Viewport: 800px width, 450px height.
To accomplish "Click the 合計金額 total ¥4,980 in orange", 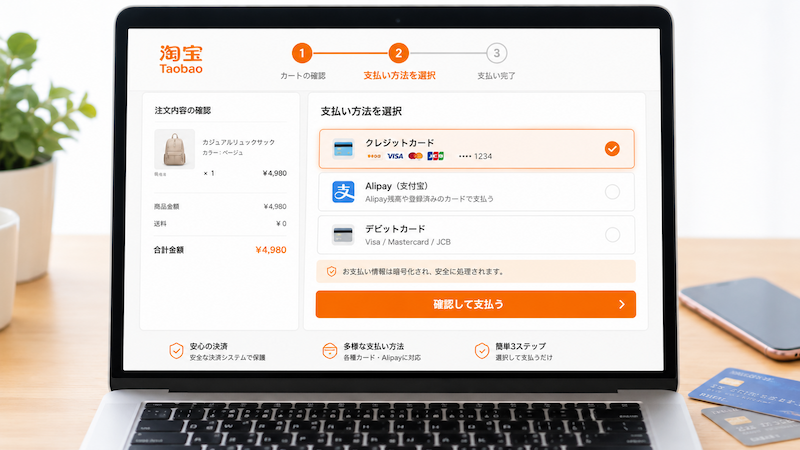I will 271,250.
